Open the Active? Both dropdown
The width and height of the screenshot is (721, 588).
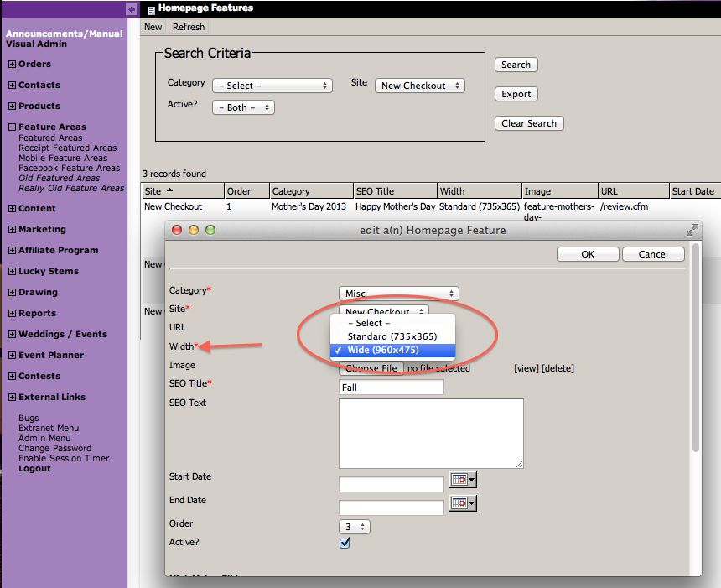[x=243, y=107]
